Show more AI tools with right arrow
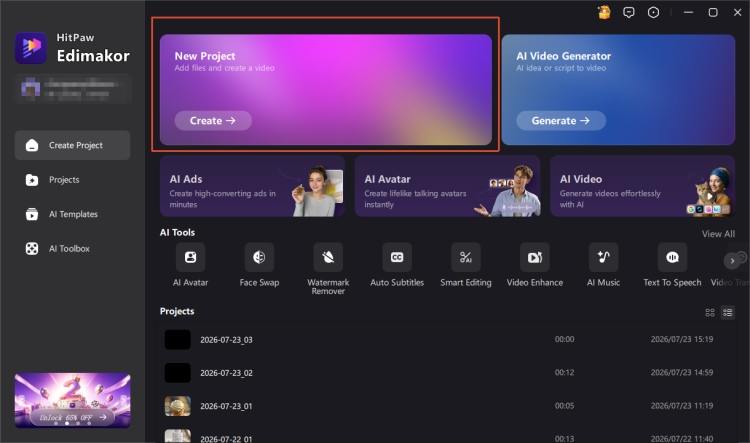The image size is (750, 443). point(732,261)
